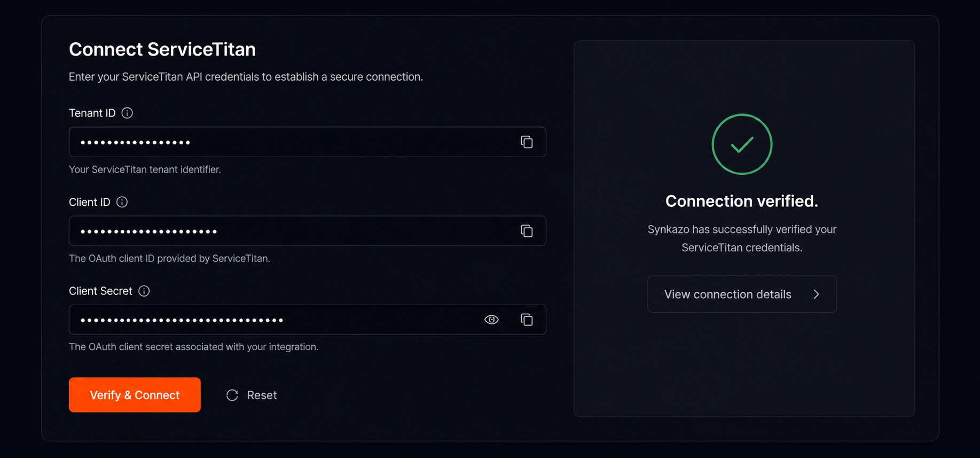Click the "Enter your ServiceTitan API credentials" description

coord(246,77)
